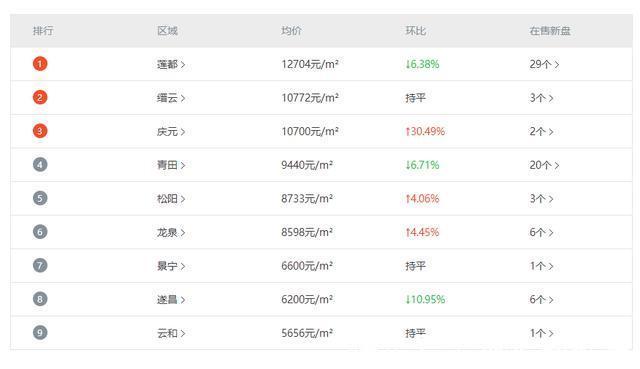View 2个 new listings in 庆元 row

542,131
